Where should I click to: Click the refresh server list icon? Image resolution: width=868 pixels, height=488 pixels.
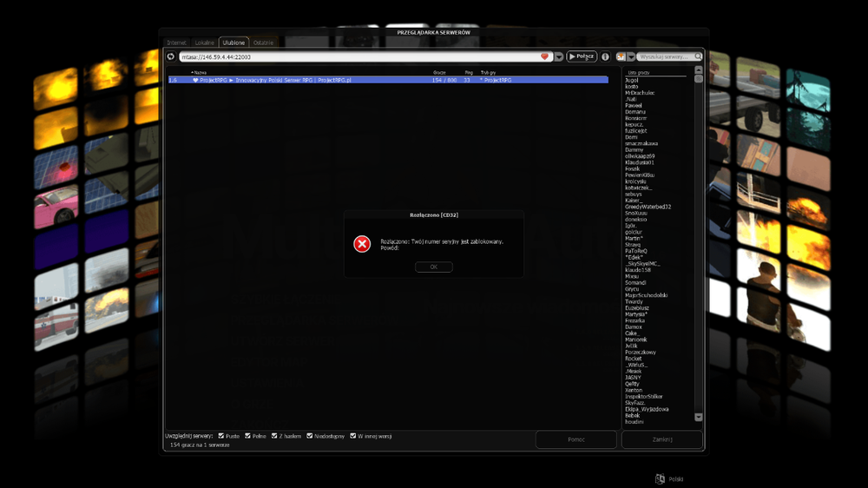(171, 56)
